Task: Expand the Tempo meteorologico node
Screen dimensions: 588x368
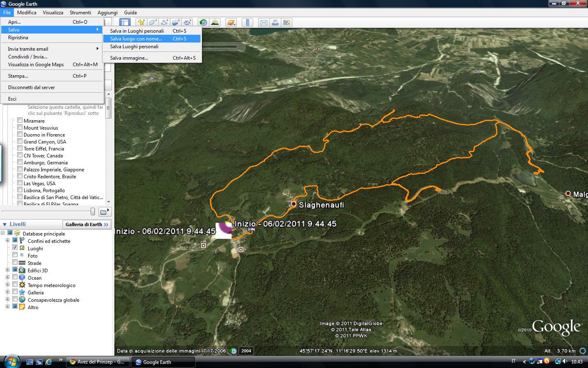Action: point(7,285)
